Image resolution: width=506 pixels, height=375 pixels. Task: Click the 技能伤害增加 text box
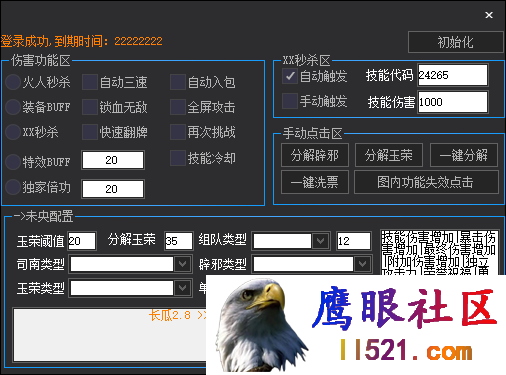439,253
